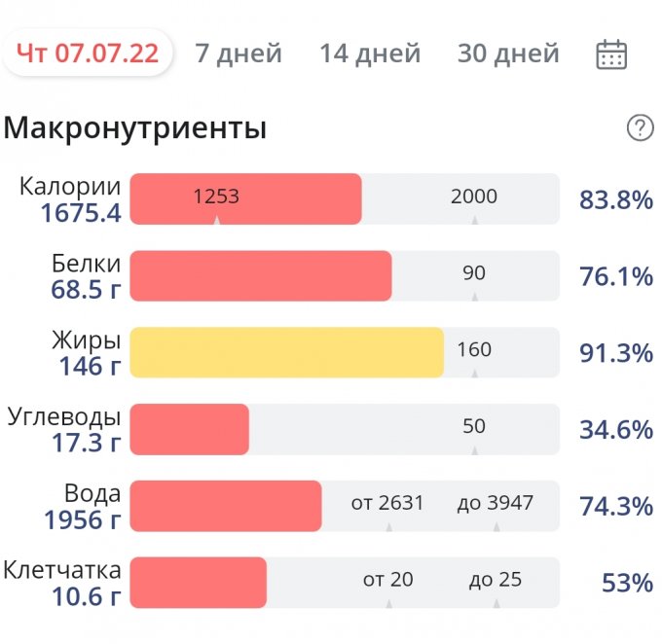Image resolution: width=662 pixels, height=644 pixels.
Task: Click the Макронутриенты section heading
Action: 135,127
